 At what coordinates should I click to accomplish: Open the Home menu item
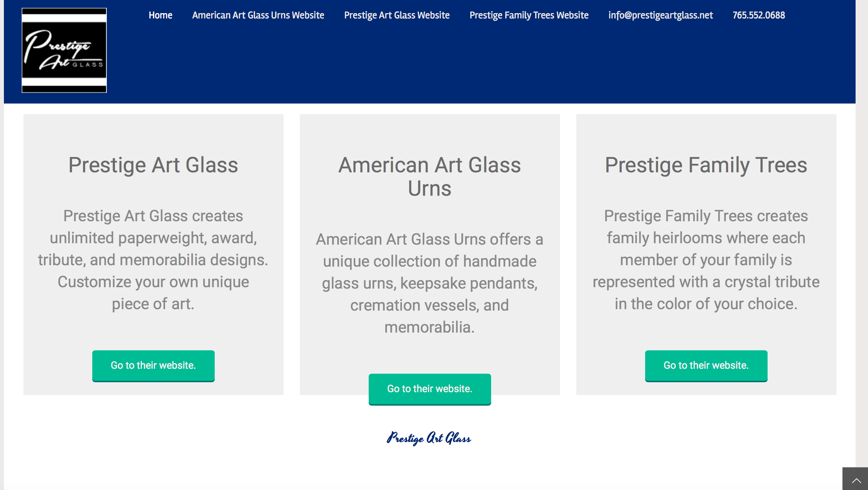pyautogui.click(x=160, y=15)
